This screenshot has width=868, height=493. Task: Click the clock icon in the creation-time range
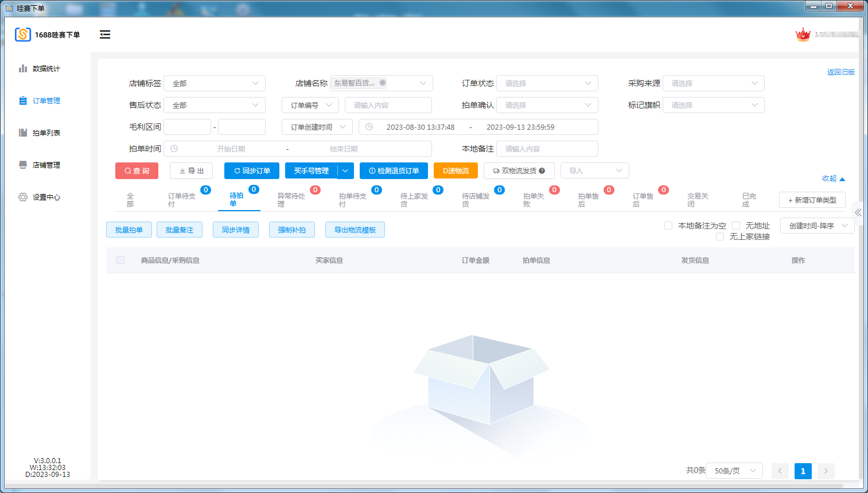pyautogui.click(x=369, y=127)
